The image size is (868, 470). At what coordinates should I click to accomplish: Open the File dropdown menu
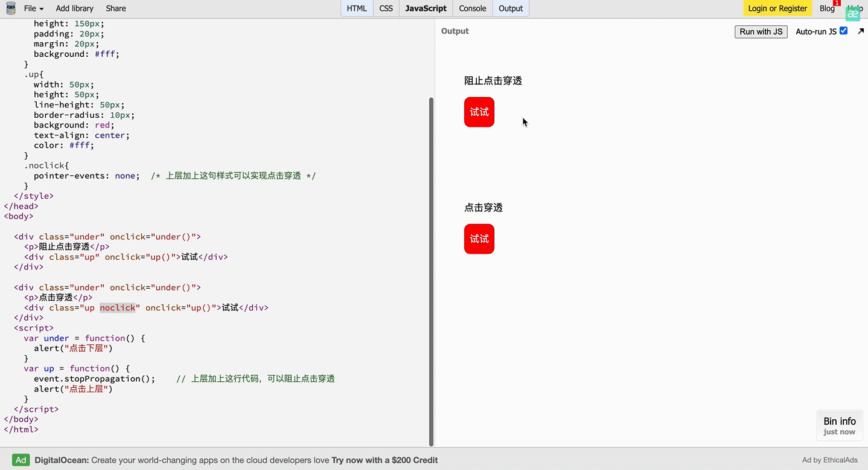tap(34, 8)
